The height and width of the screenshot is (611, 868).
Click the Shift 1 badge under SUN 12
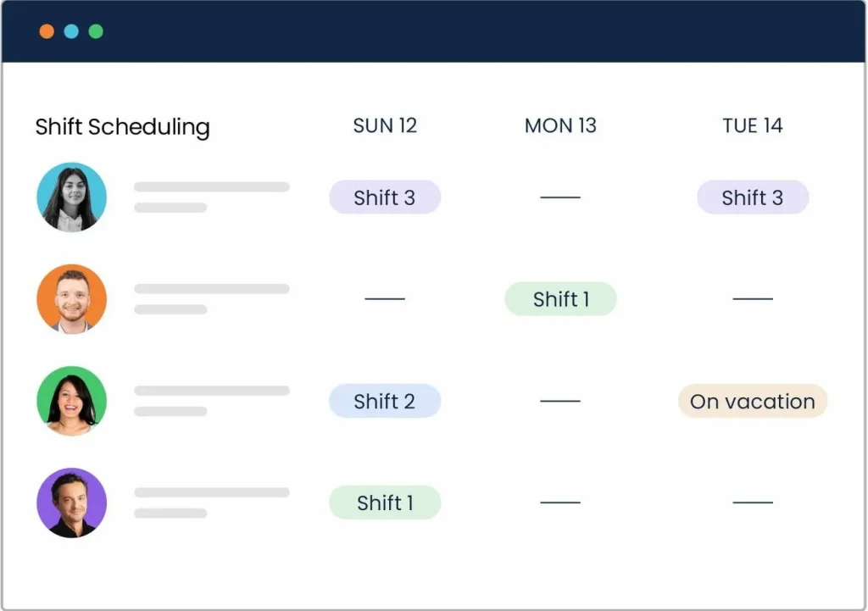385,503
